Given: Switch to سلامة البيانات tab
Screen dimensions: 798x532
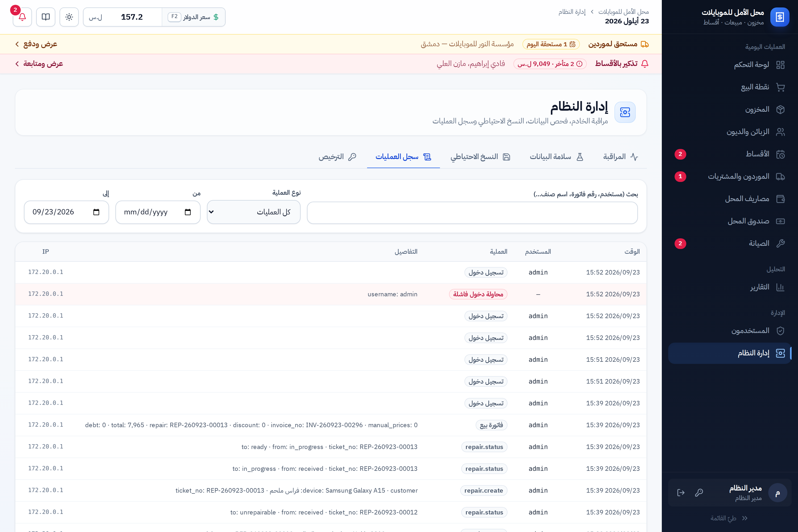Looking at the screenshot, I should pyautogui.click(x=556, y=157).
